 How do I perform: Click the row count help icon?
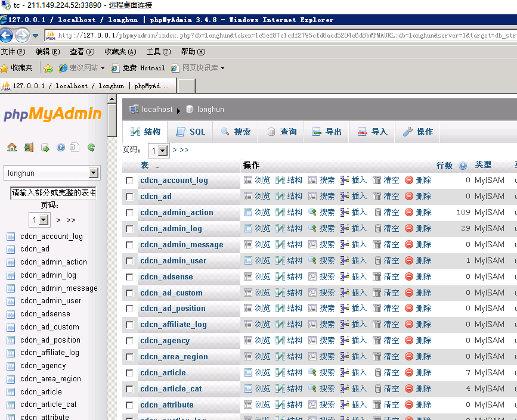[463, 166]
